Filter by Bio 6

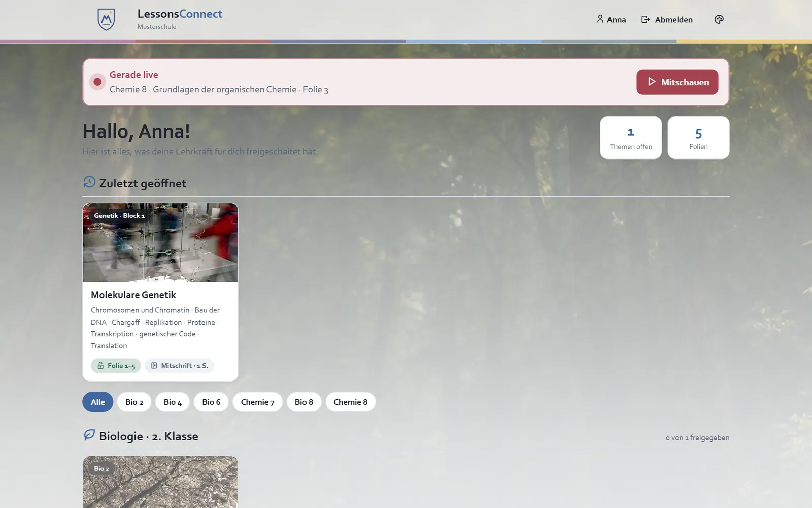coord(211,402)
